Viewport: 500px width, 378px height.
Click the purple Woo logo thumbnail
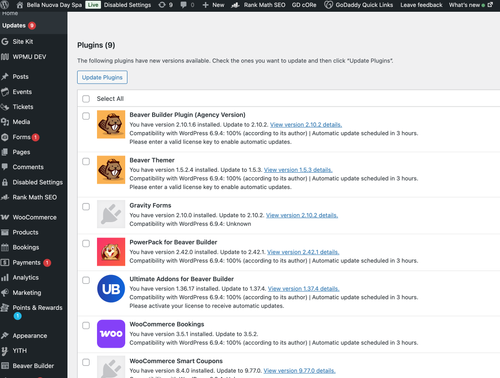(x=111, y=334)
